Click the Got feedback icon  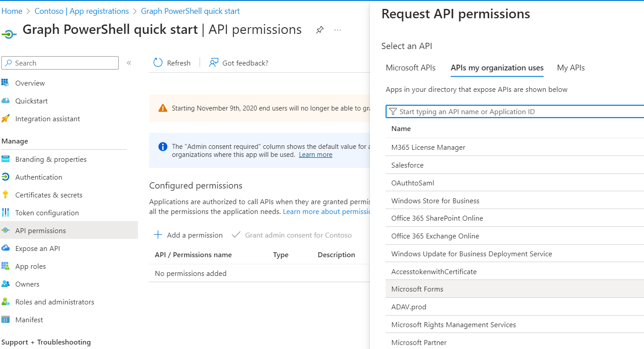click(214, 63)
